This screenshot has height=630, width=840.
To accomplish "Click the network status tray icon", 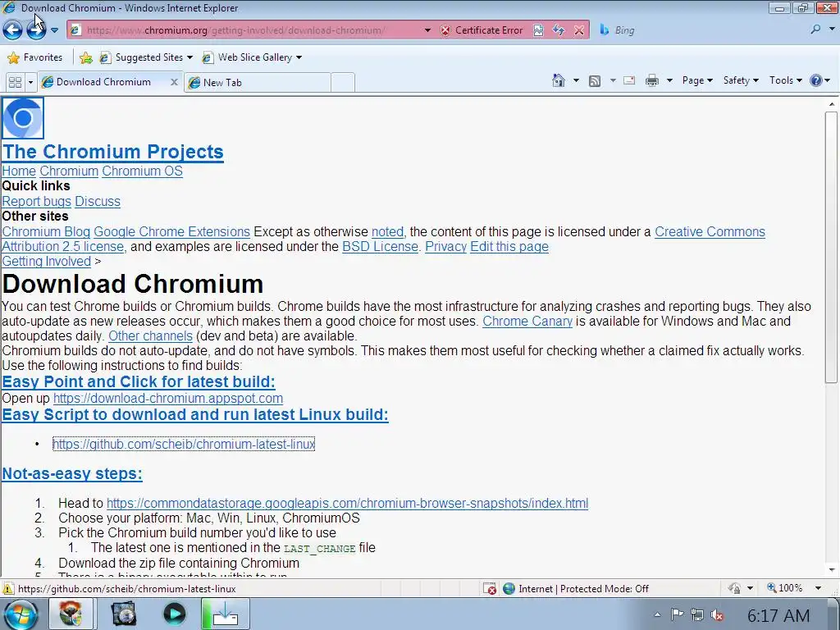I will point(697,614).
